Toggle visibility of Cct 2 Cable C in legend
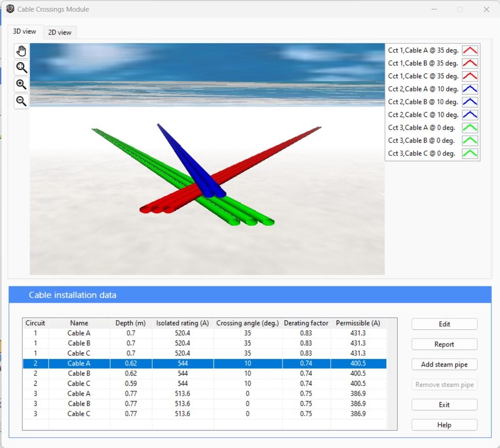The width and height of the screenshot is (500, 448). pyautogui.click(x=421, y=115)
